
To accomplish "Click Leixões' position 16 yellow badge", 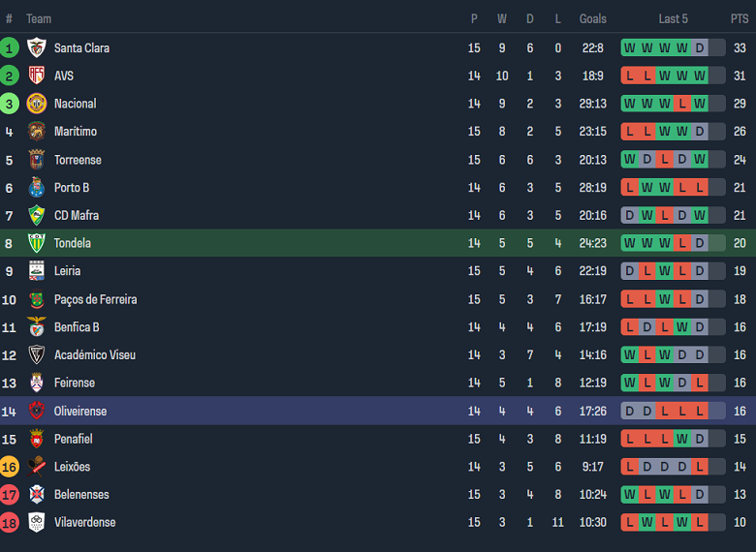I will [x=10, y=467].
